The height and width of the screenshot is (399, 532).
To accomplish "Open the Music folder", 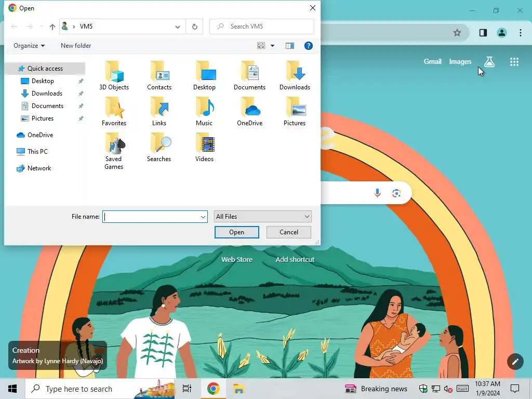I will click(204, 112).
